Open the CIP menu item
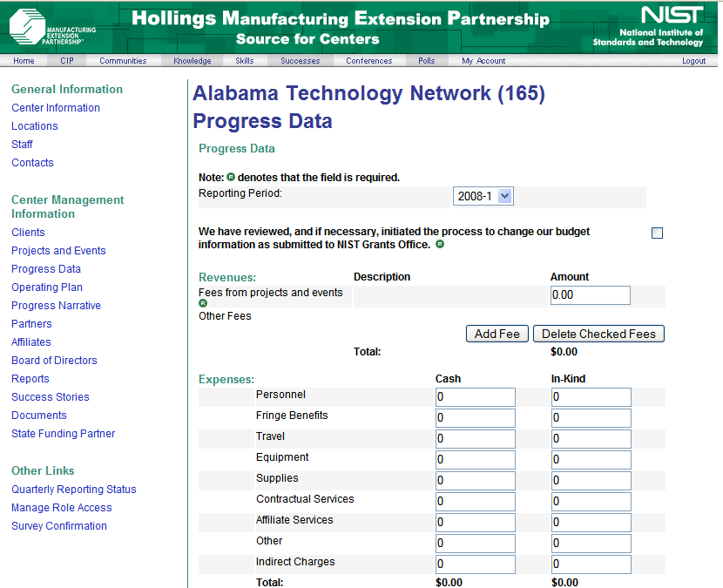The image size is (723, 588). [x=67, y=60]
